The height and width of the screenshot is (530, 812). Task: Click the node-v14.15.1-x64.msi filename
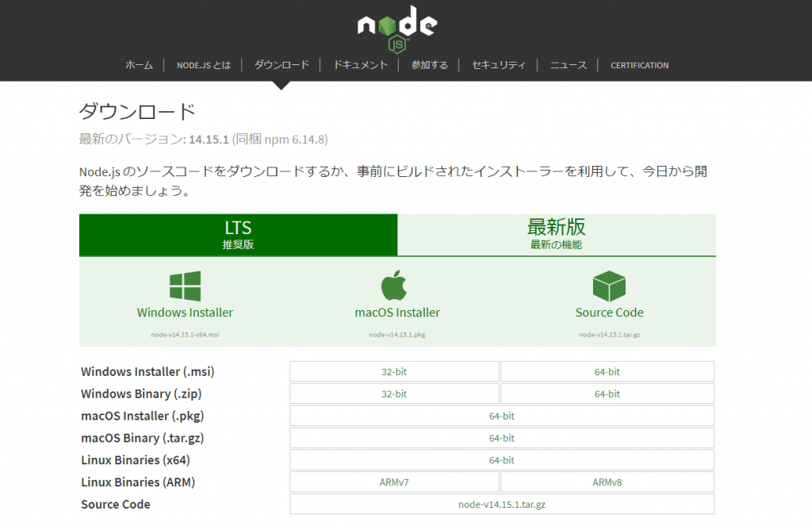[185, 335]
